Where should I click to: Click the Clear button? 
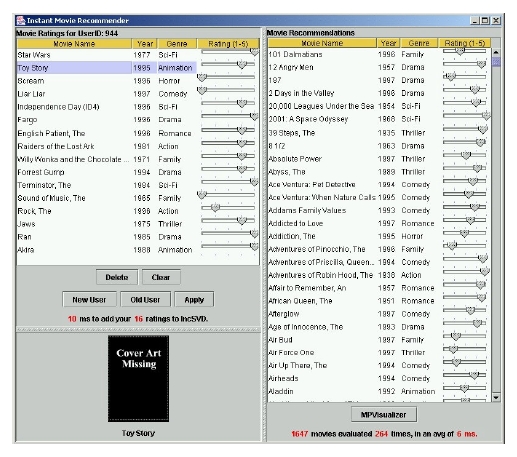[x=161, y=277]
